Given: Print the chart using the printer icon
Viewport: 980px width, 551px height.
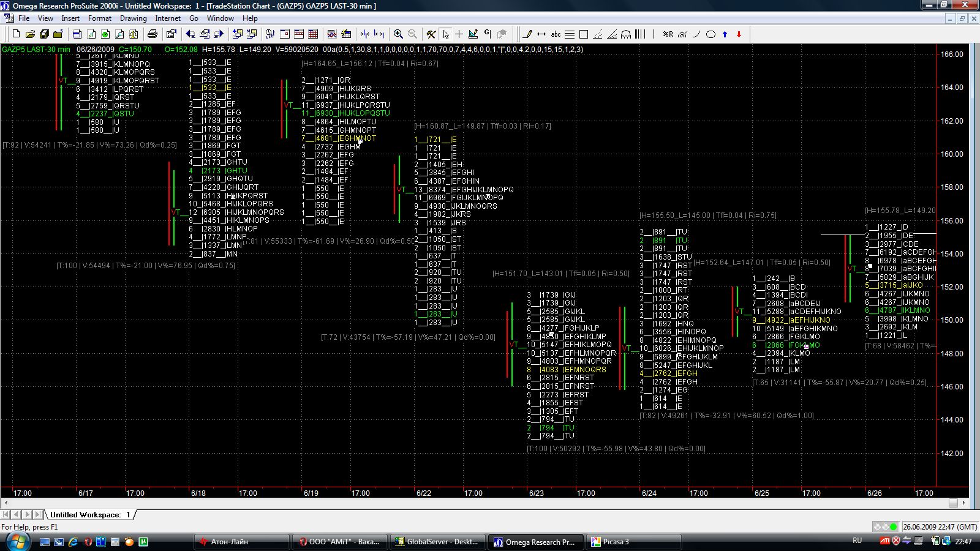Looking at the screenshot, I should click(x=153, y=34).
